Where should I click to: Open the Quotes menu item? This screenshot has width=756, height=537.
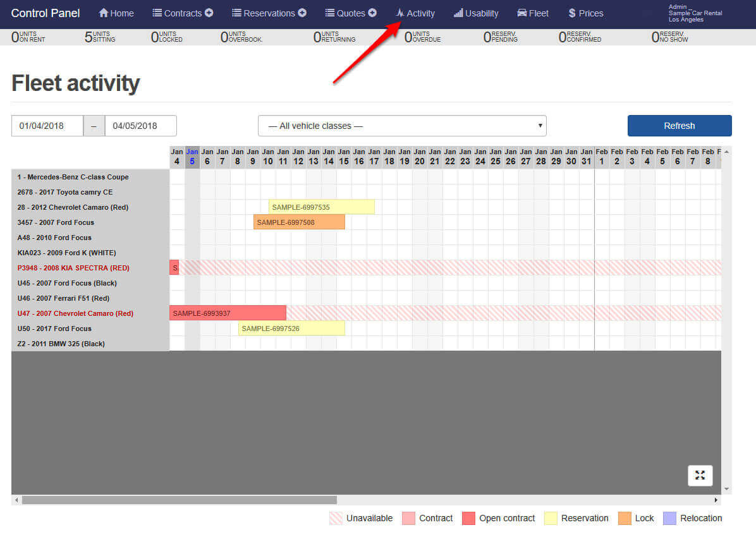(x=345, y=13)
